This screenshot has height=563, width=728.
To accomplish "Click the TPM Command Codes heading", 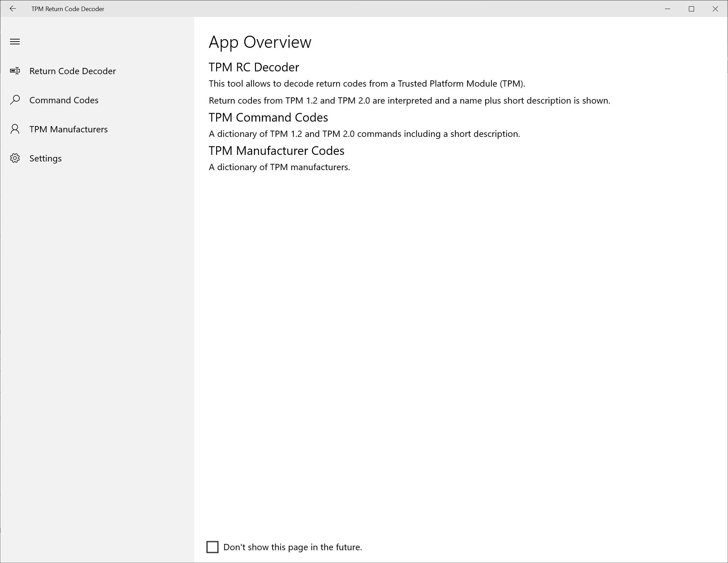I will [268, 117].
